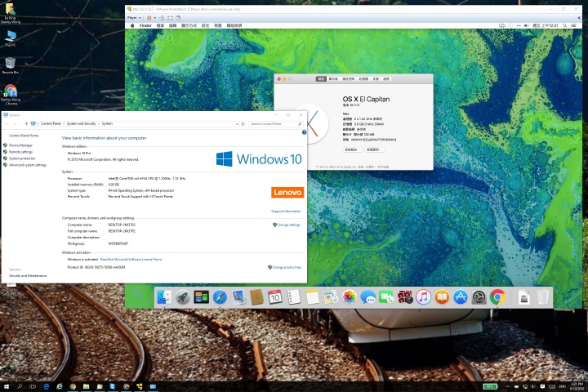Open Task View on the Windows taskbar

click(33, 386)
